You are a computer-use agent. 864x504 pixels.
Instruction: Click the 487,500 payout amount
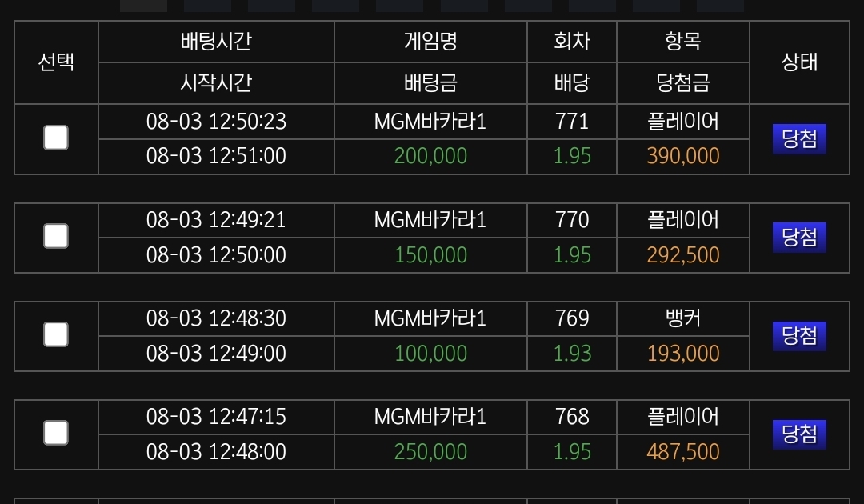[x=682, y=452]
